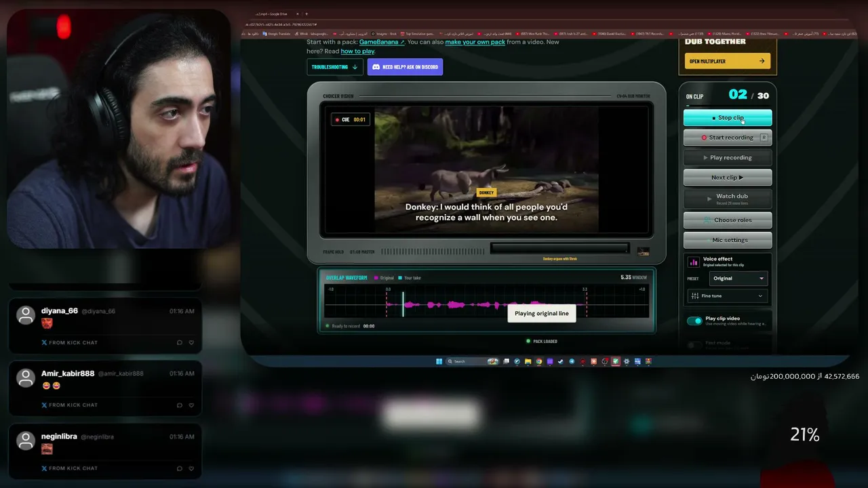
Task: Open WinRAR from the taskbar
Action: click(x=648, y=361)
